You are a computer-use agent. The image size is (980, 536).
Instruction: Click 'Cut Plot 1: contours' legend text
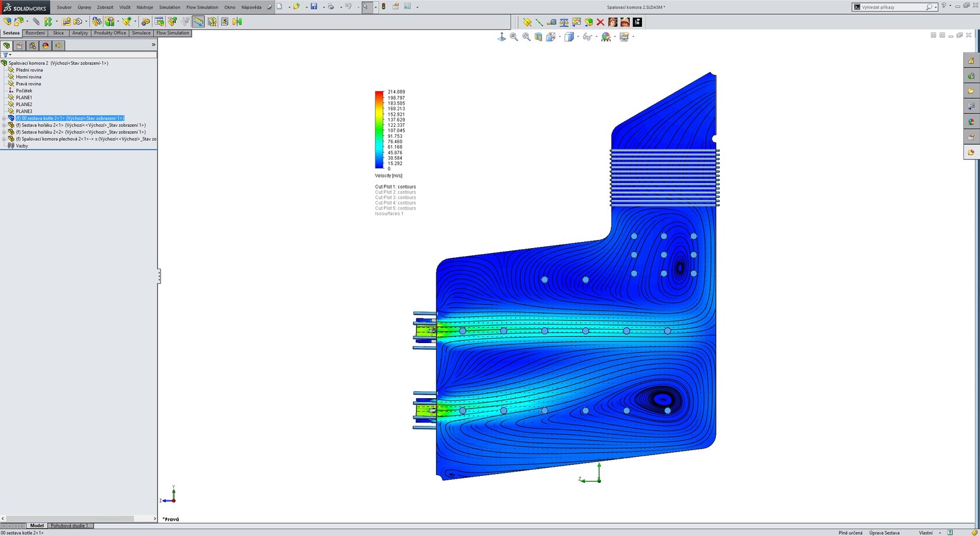coord(395,187)
